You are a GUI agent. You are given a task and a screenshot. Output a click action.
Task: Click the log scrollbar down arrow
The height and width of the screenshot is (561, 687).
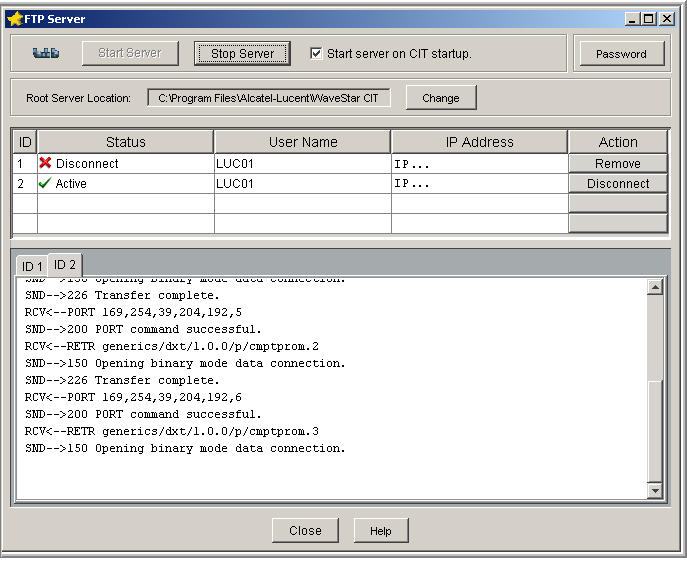coord(655,491)
